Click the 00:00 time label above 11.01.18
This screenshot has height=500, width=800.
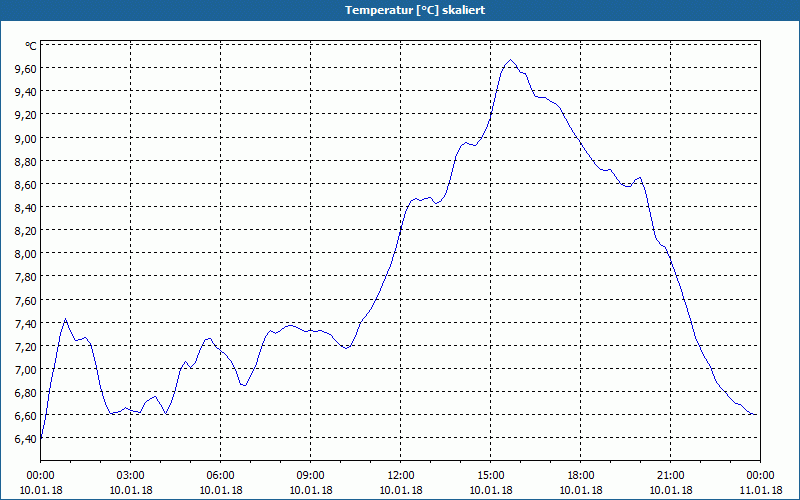pyautogui.click(x=761, y=476)
